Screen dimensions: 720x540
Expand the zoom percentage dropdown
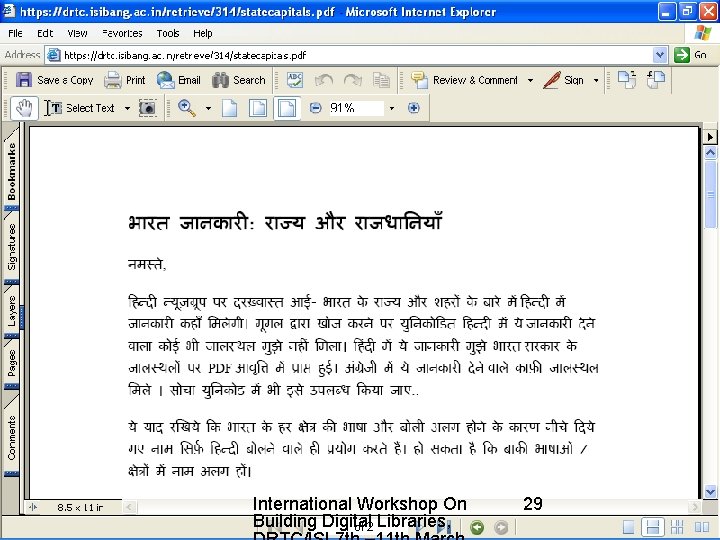click(x=392, y=109)
